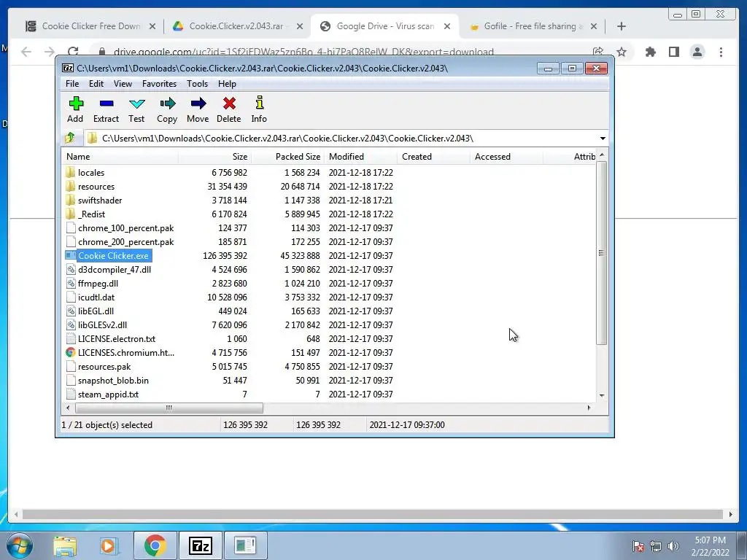Image resolution: width=747 pixels, height=560 pixels.
Task: Open the Tools menu
Action: coord(197,84)
